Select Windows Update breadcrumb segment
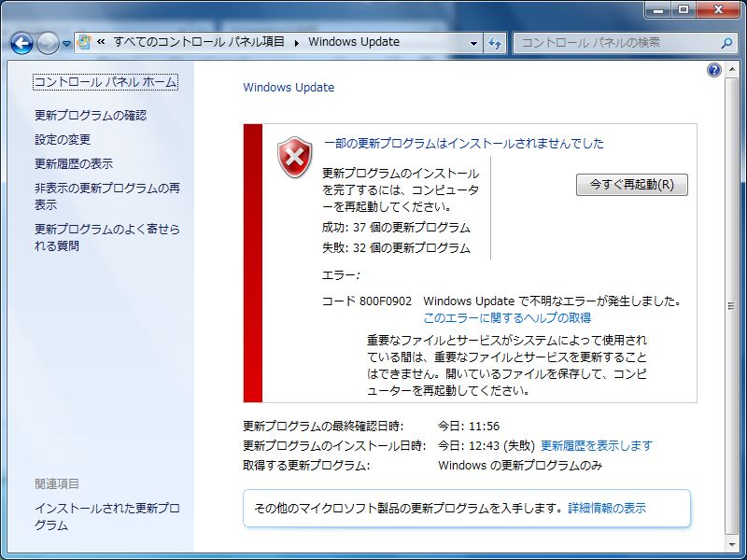 [354, 42]
